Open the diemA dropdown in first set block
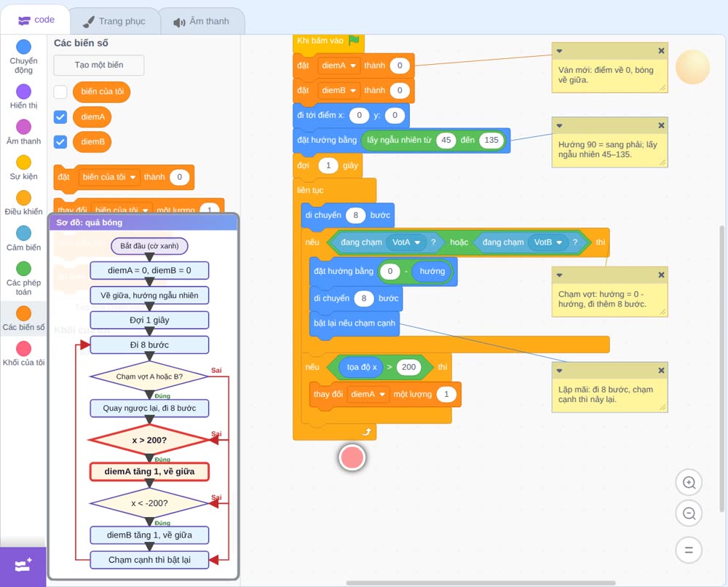 coord(339,66)
